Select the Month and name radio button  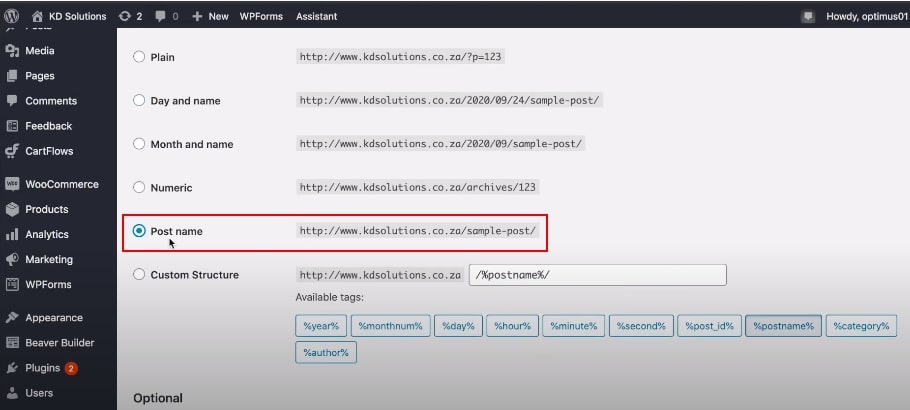tap(139, 144)
